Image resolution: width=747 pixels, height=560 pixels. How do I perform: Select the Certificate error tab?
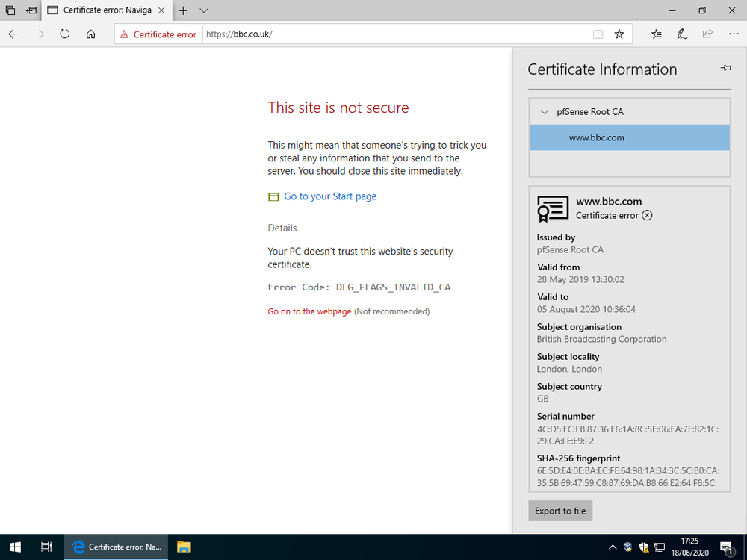(x=107, y=10)
